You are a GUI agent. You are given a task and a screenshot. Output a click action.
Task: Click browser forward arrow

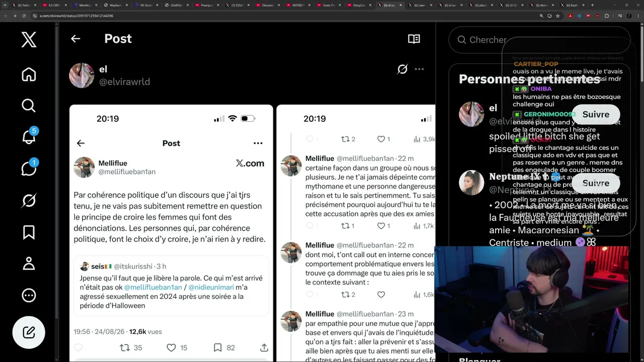pyautogui.click(x=15, y=16)
